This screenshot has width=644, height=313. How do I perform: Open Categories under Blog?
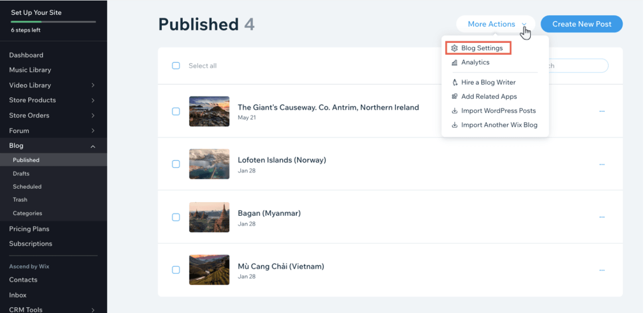coord(27,213)
